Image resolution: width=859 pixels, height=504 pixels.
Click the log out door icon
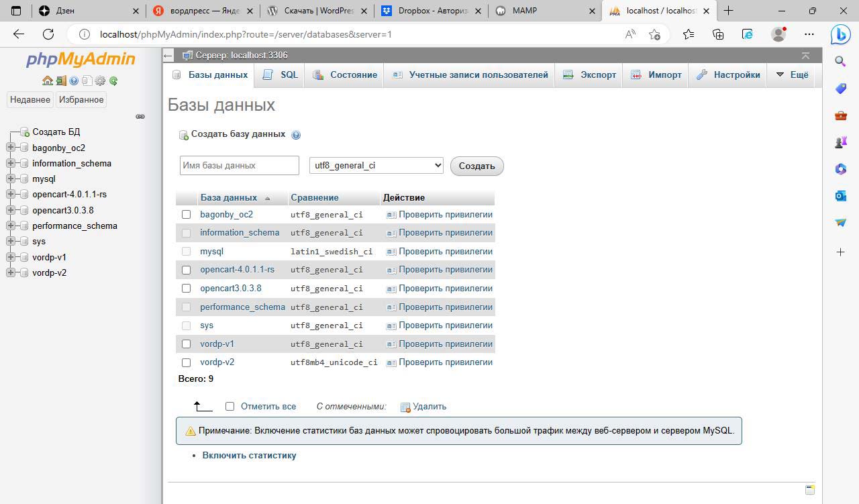[x=60, y=81]
